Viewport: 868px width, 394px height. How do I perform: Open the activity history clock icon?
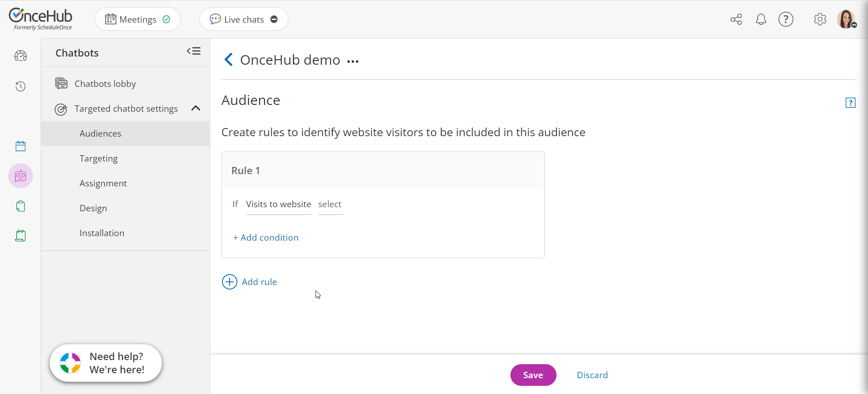coord(21,86)
